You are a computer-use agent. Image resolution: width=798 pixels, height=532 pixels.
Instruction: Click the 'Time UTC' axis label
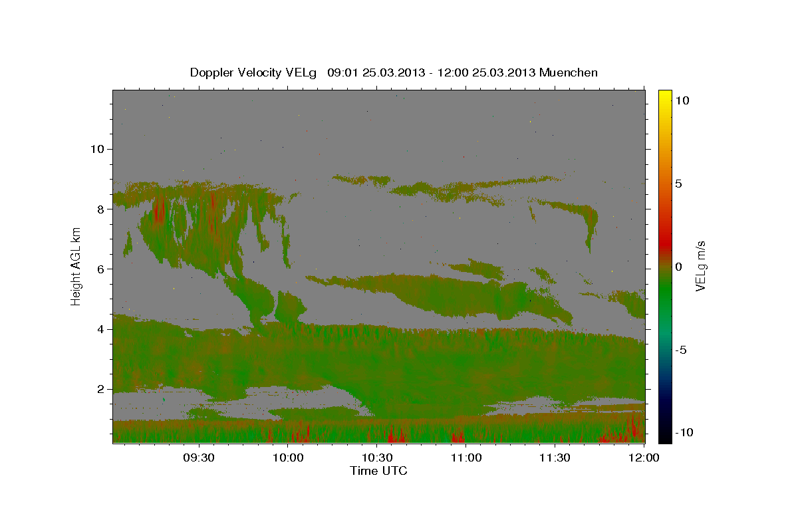tap(378, 471)
